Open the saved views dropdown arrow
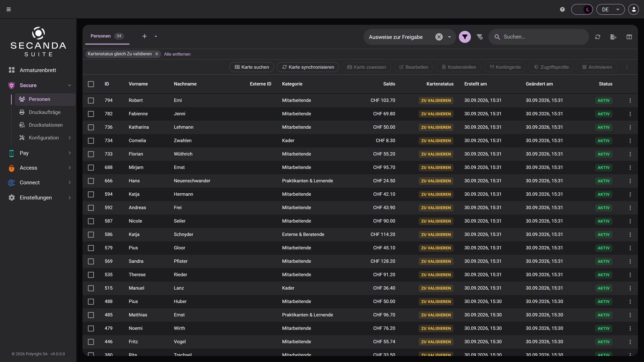The height and width of the screenshot is (362, 644). pos(449,37)
